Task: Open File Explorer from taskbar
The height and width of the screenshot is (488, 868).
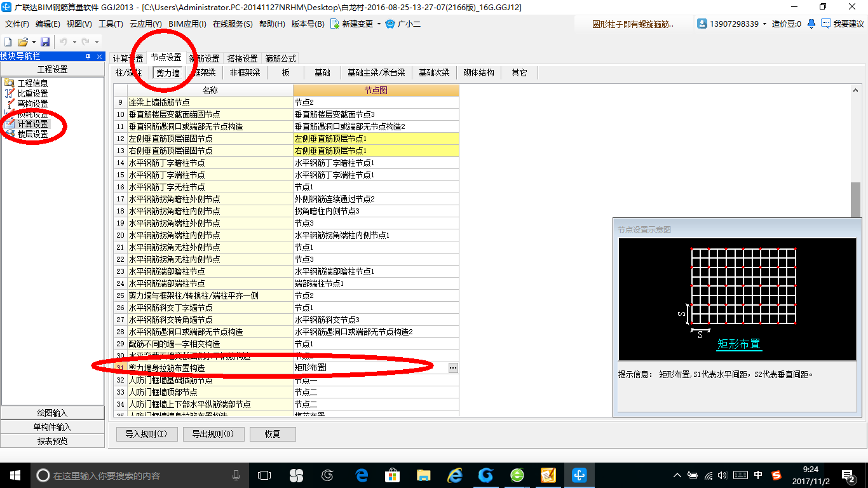Action: [424, 475]
